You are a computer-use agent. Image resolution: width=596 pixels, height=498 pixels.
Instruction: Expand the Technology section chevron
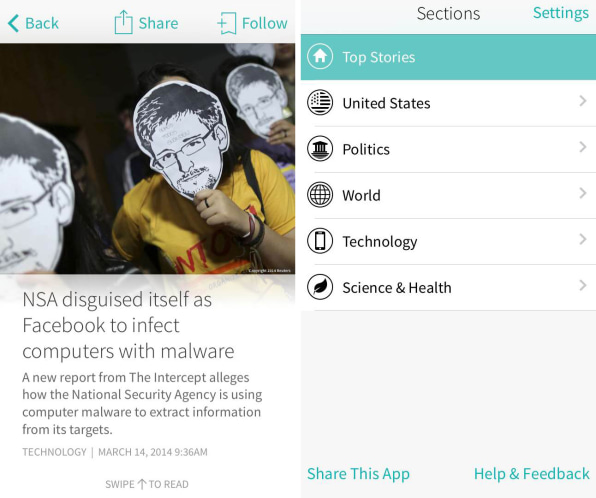tap(583, 239)
